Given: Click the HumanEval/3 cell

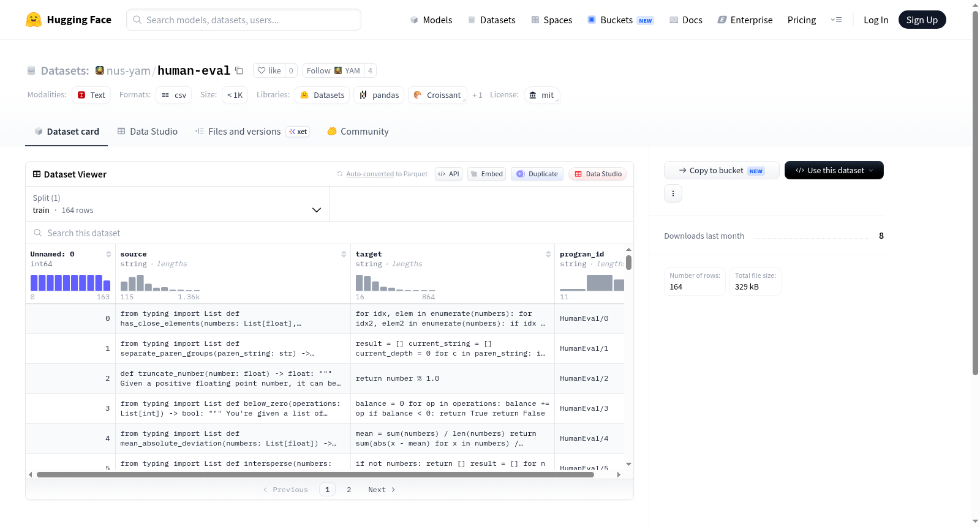Looking at the screenshot, I should [589, 408].
